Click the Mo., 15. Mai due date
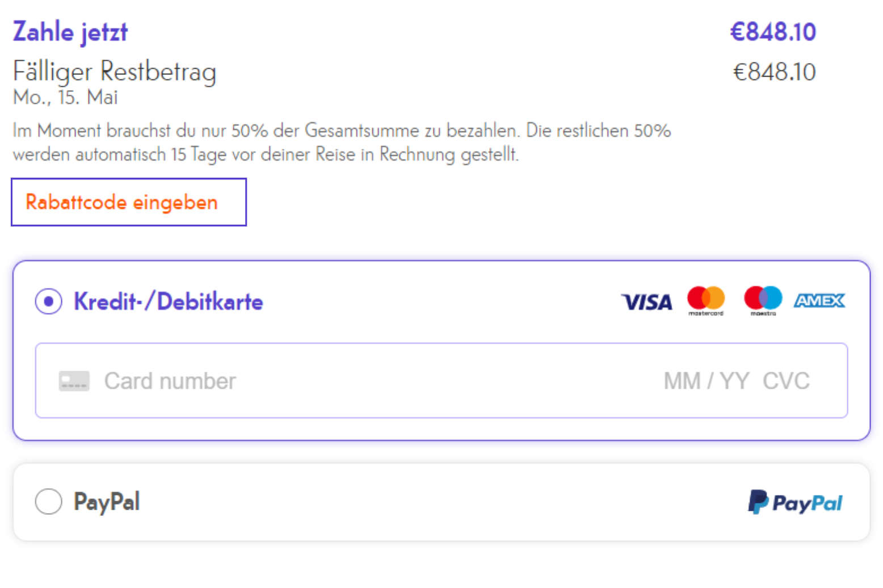Viewport: 883px width, 588px height. click(65, 97)
